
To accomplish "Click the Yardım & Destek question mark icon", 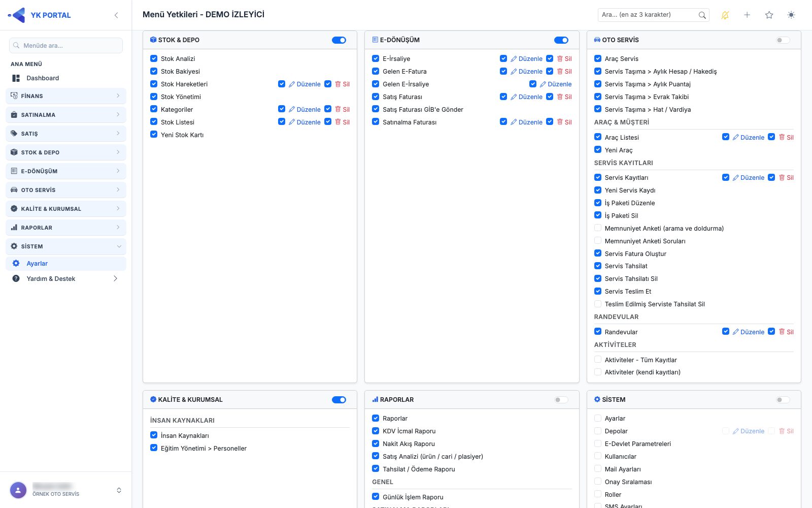I will click(x=16, y=279).
